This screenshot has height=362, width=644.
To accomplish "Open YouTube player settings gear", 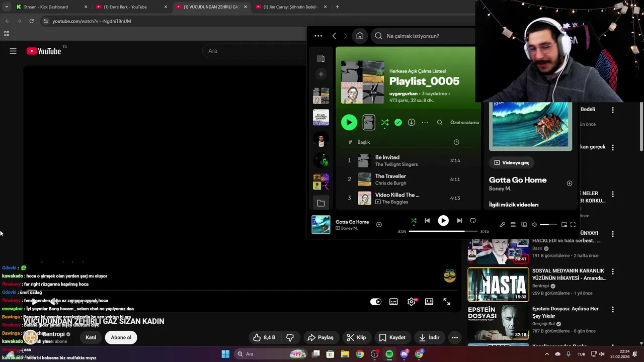I will click(x=412, y=302).
